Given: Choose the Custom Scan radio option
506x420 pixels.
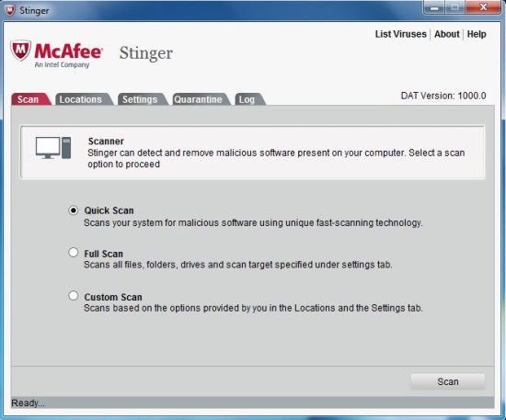Looking at the screenshot, I should click(74, 296).
